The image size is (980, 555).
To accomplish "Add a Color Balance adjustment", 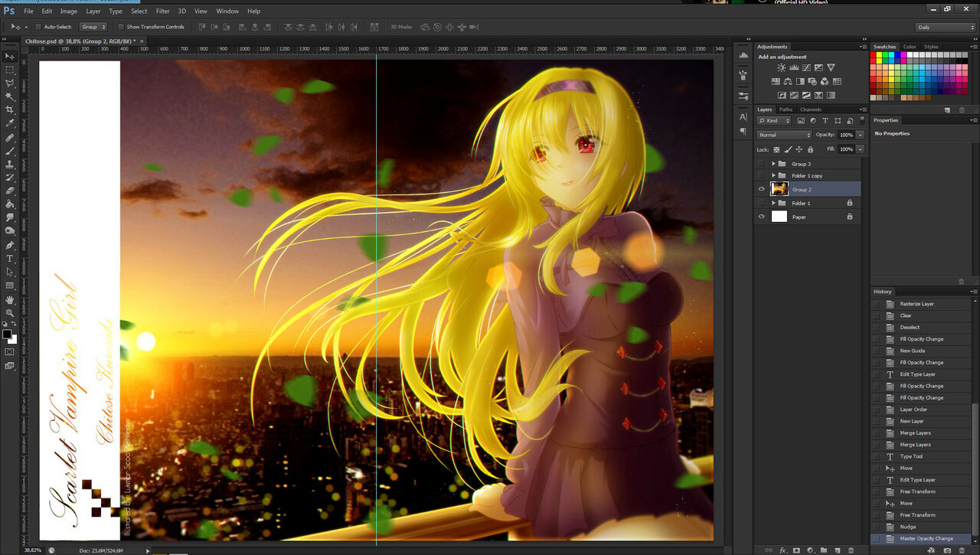I will (788, 81).
